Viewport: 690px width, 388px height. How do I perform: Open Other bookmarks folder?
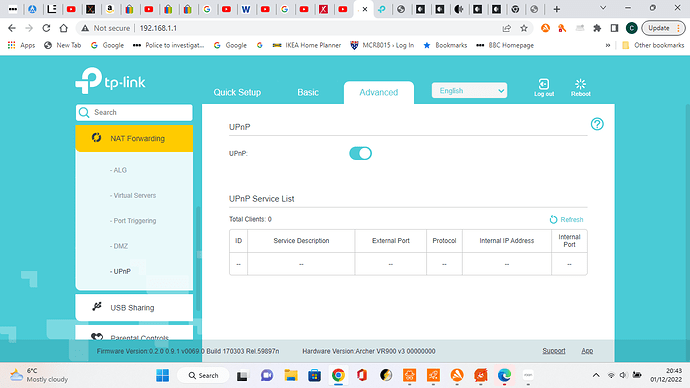[653, 45]
